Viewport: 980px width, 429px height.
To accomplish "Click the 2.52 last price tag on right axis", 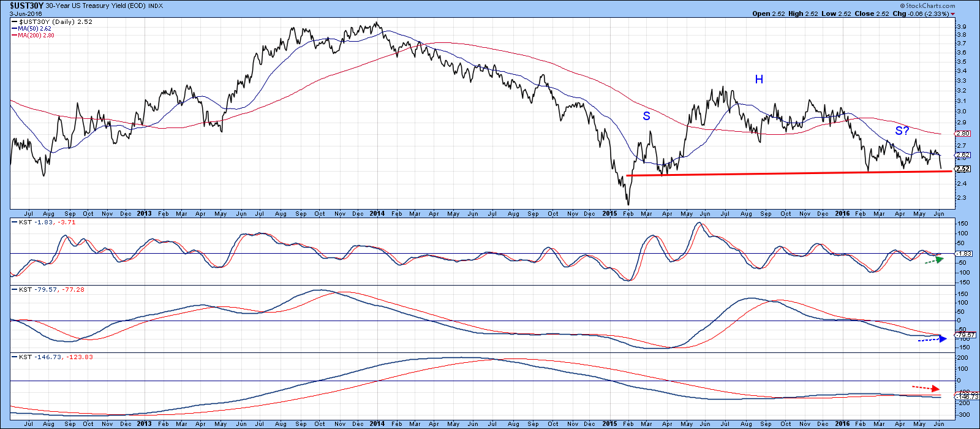I will coord(962,169).
